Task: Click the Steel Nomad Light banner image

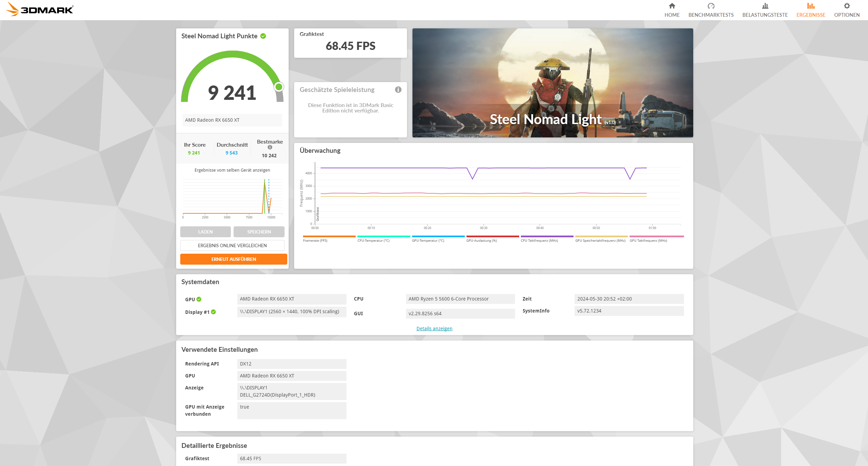Action: [552, 83]
